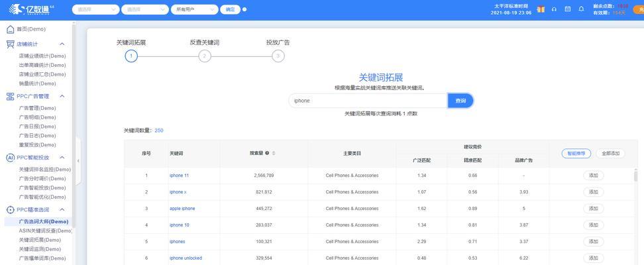This screenshot has width=644, height=265.
Task: Click the 全部添加 button
Action: click(x=610, y=153)
